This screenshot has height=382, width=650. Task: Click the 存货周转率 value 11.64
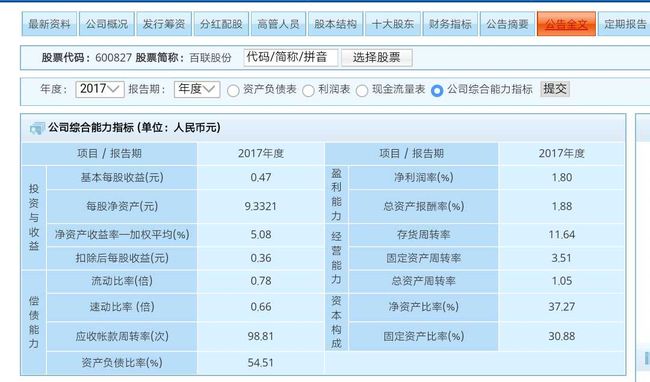(562, 235)
